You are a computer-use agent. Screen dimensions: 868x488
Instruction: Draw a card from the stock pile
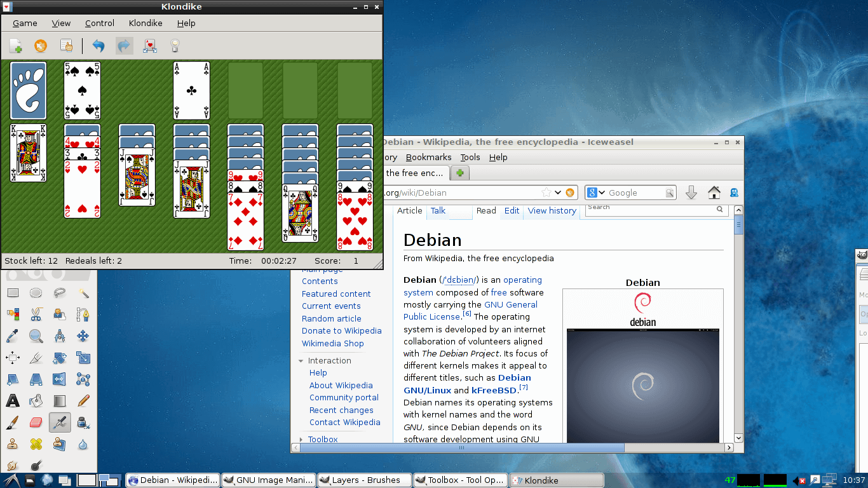(x=28, y=90)
